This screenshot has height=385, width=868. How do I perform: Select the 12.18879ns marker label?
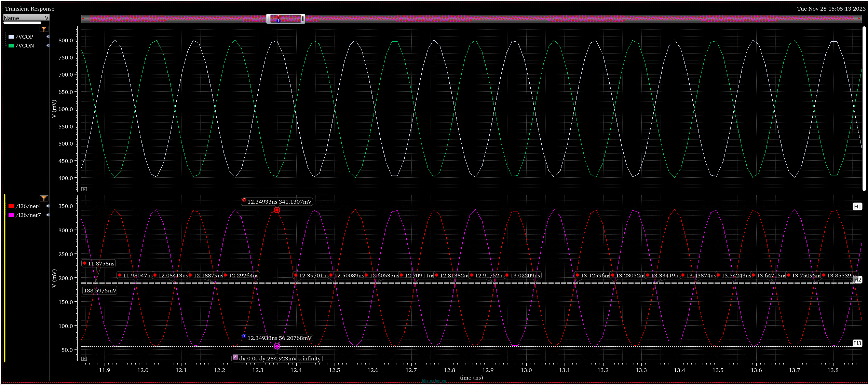pyautogui.click(x=205, y=275)
